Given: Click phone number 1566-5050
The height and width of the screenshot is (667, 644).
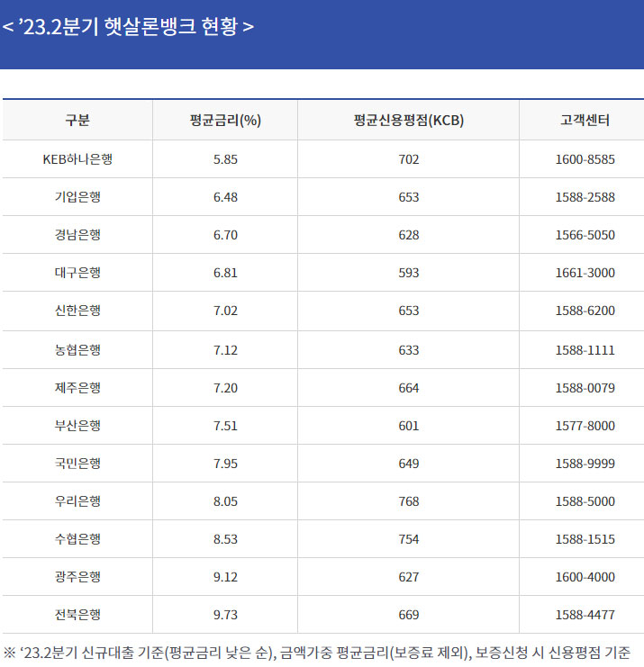Looking at the screenshot, I should tap(585, 235).
